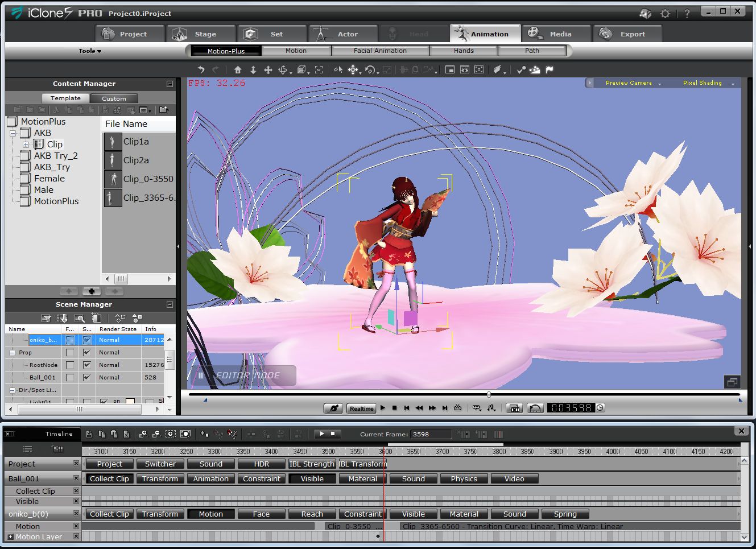Open the Preview Camera dropdown
Image resolution: width=756 pixels, height=549 pixels.
633,83
